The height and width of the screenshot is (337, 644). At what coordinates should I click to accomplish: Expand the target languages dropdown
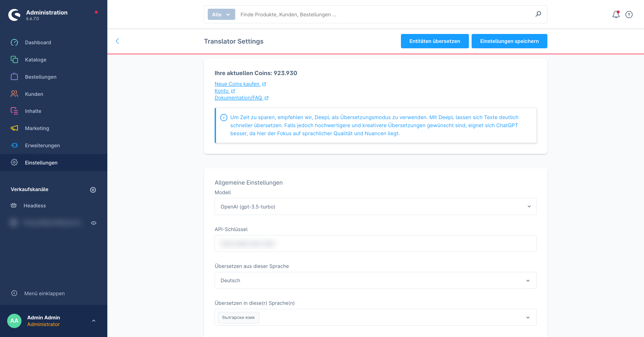[x=528, y=317]
